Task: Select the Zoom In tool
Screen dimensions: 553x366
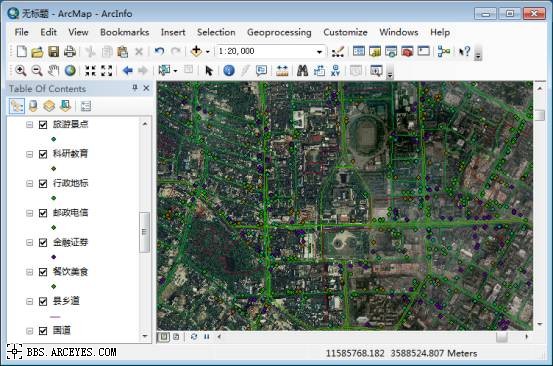Action: coord(20,71)
